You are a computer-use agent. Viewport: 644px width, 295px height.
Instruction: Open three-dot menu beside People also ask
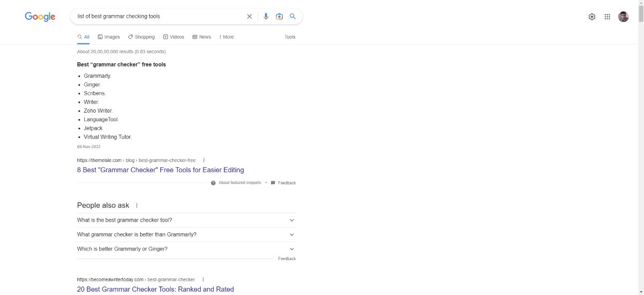pyautogui.click(x=137, y=205)
